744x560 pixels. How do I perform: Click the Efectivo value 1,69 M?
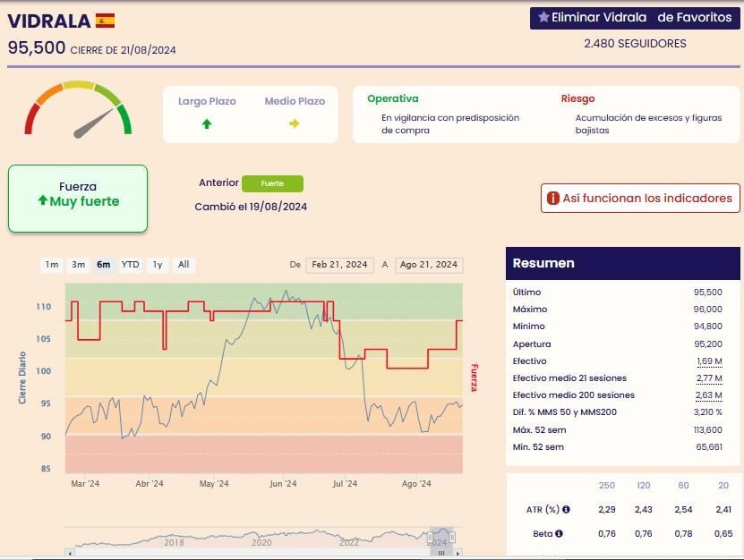[x=709, y=361]
